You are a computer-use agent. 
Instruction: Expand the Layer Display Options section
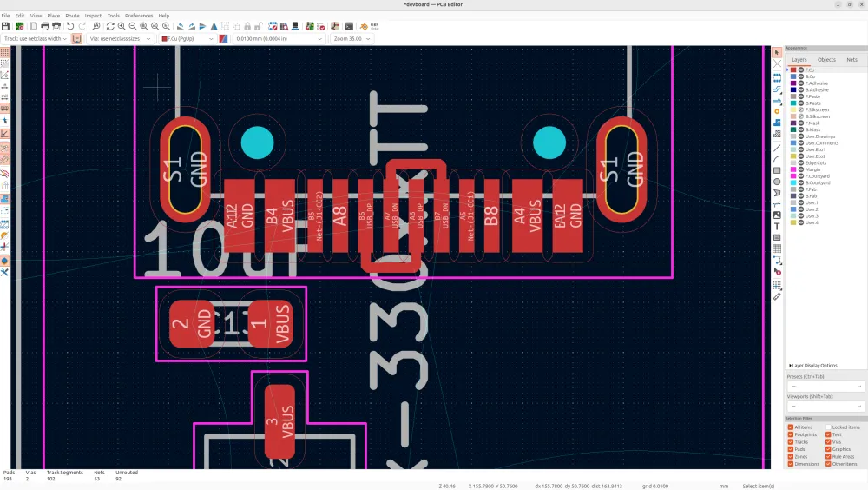coord(813,366)
